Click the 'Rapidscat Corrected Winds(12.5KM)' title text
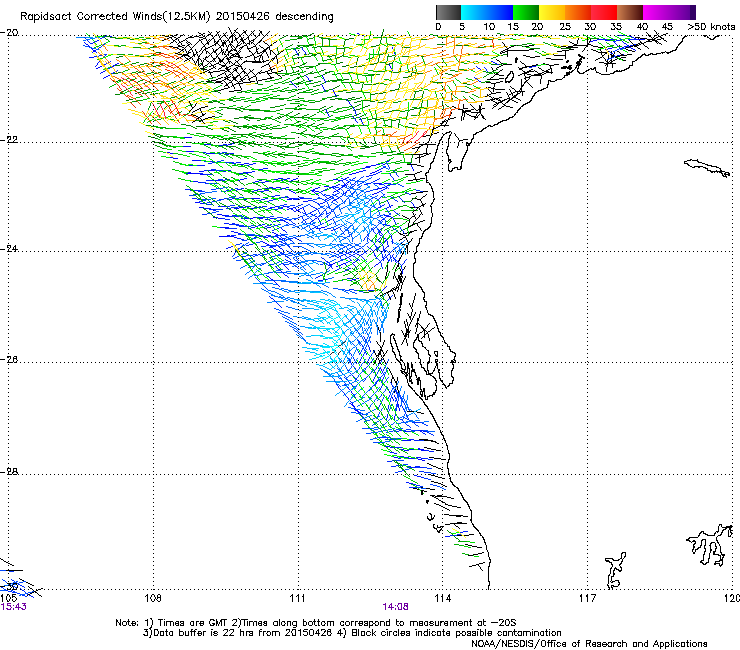Image resolution: width=740 pixels, height=650 pixels. click(115, 17)
